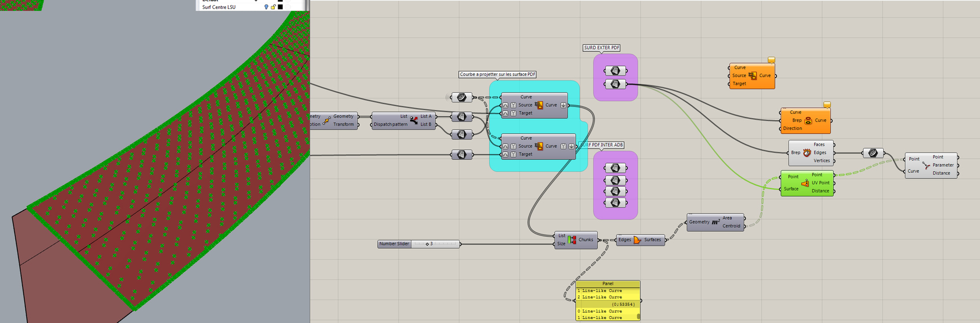Select the curve parameter after Edges output
The image size is (980, 323).
(x=873, y=152)
